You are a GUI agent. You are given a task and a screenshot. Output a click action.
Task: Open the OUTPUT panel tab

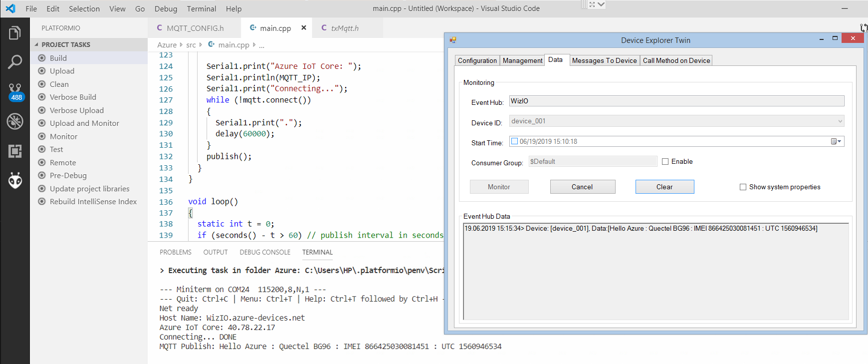point(216,252)
